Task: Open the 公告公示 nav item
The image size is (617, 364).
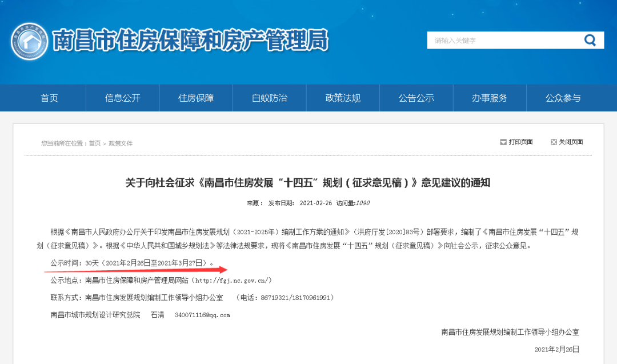Action: 416,98
